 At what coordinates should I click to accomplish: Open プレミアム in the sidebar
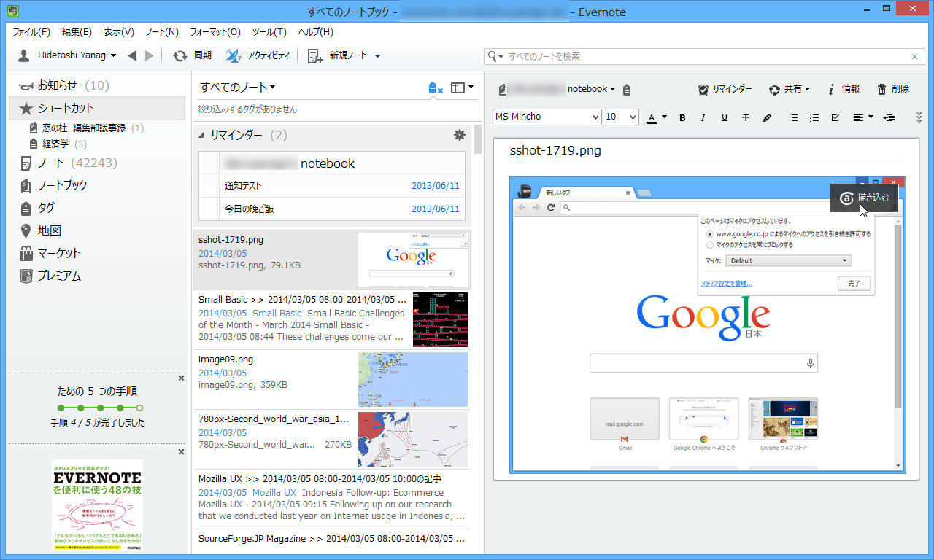pyautogui.click(x=49, y=276)
